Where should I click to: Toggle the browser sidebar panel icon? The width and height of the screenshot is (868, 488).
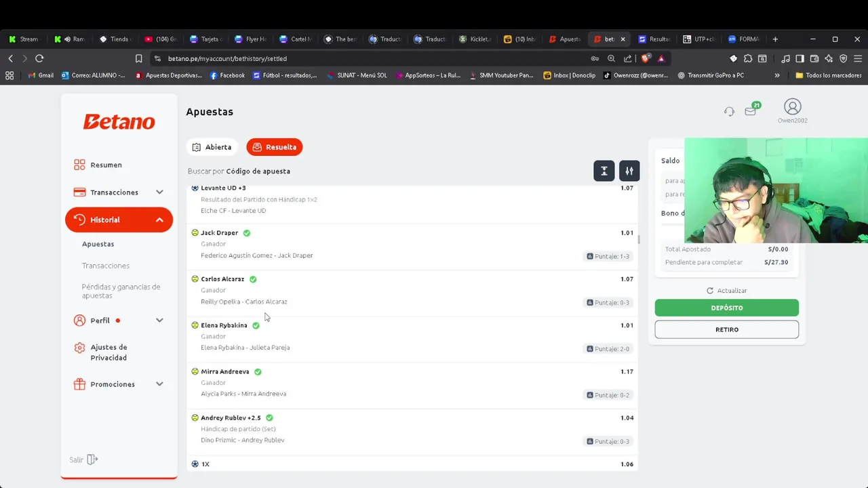coord(800,58)
